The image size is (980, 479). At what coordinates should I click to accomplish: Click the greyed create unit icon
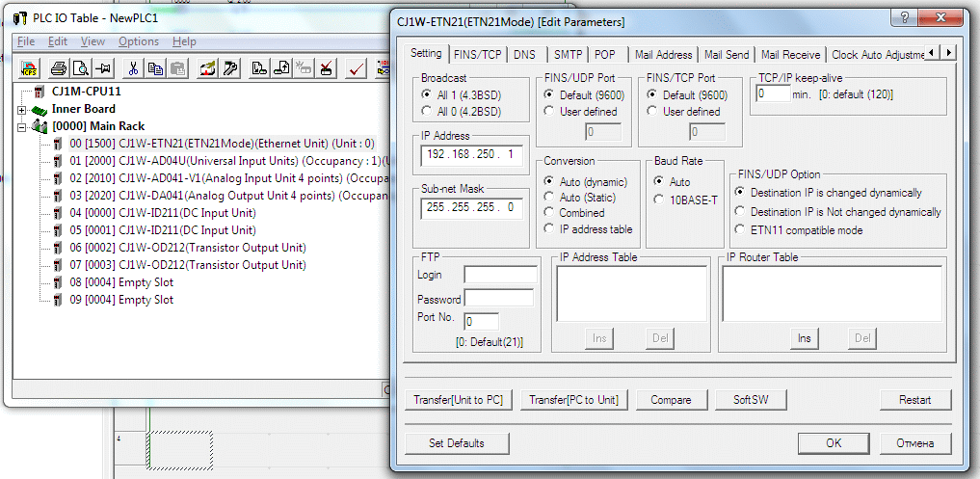[x=304, y=68]
